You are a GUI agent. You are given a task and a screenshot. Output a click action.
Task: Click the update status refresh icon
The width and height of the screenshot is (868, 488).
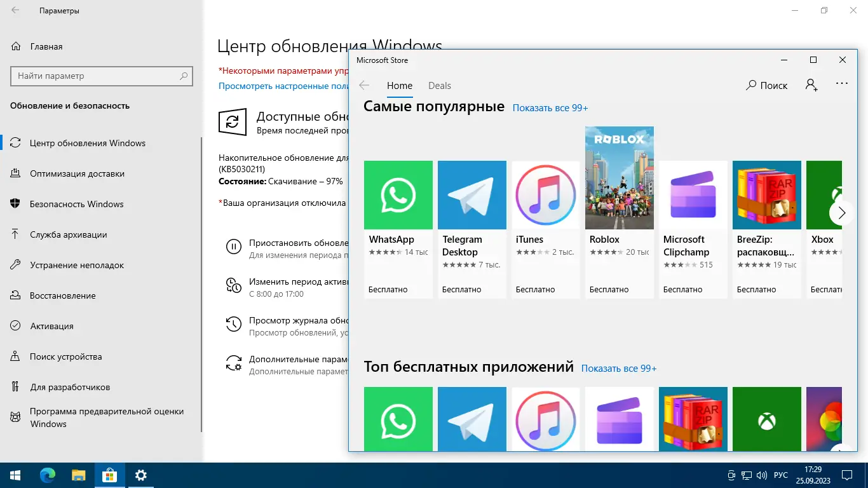(232, 121)
